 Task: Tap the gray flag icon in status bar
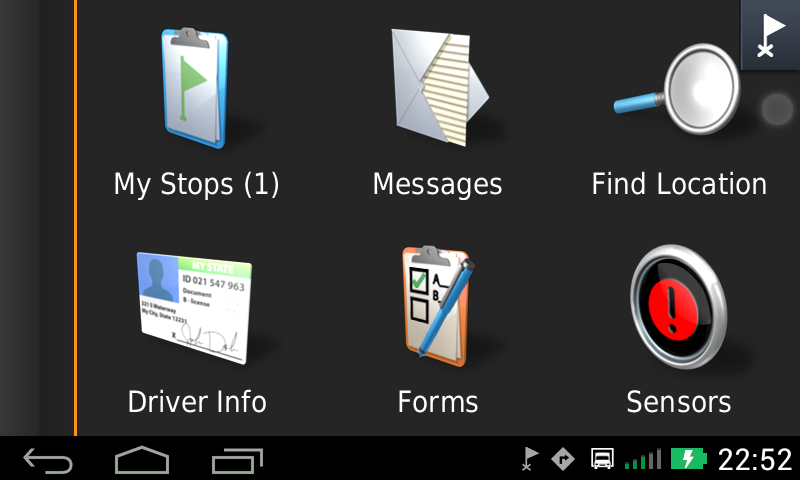click(530, 459)
